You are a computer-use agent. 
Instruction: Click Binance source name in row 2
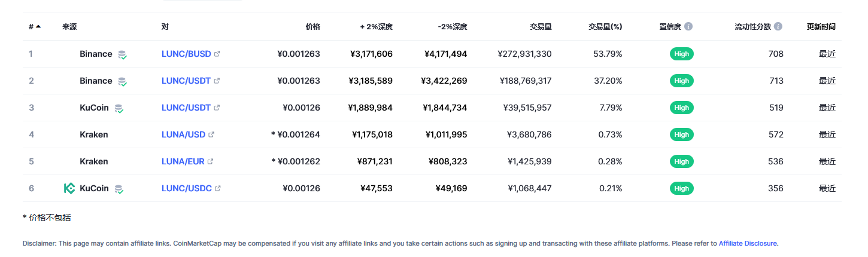coord(96,81)
